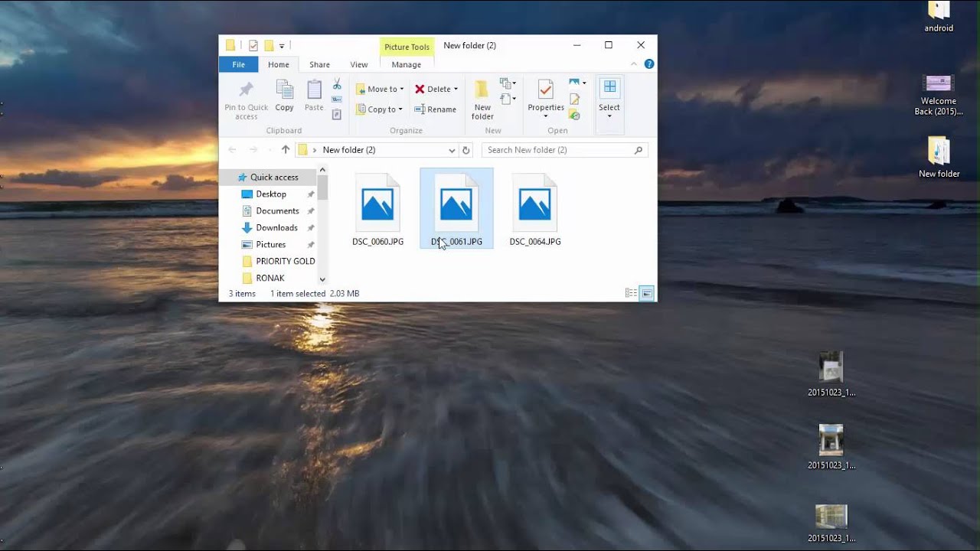Select the second 20151023 desktop image file
Image resolution: width=980 pixels, height=551 pixels.
831,447
